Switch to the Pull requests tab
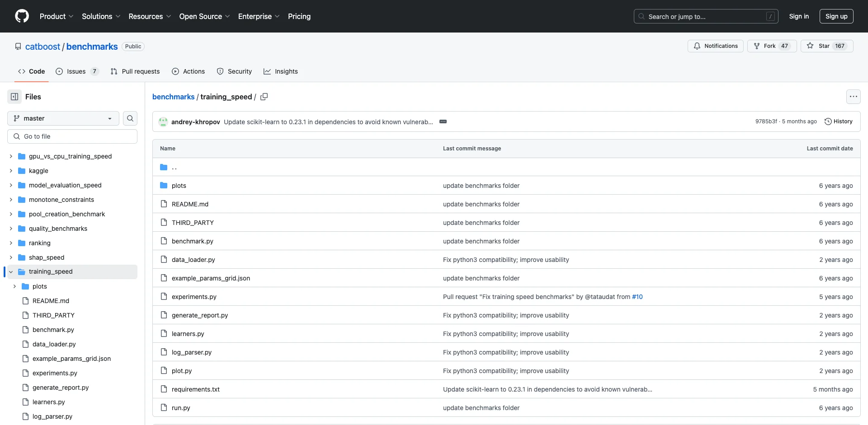Screen dimensions: 868x425 135,71
